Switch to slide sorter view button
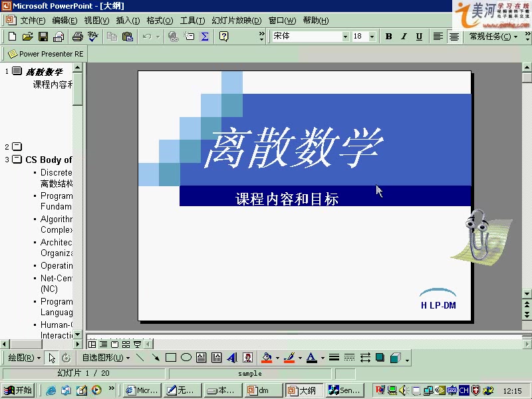 126,344
